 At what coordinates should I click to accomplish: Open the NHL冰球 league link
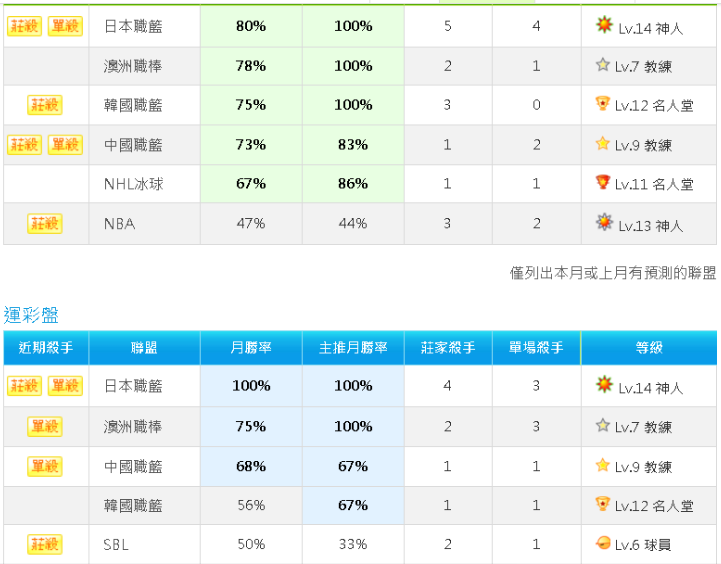coord(133,184)
